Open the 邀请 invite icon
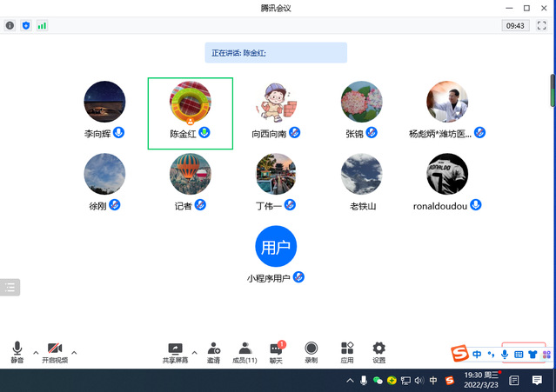Image resolution: width=556 pixels, height=392 pixels. pos(213,350)
